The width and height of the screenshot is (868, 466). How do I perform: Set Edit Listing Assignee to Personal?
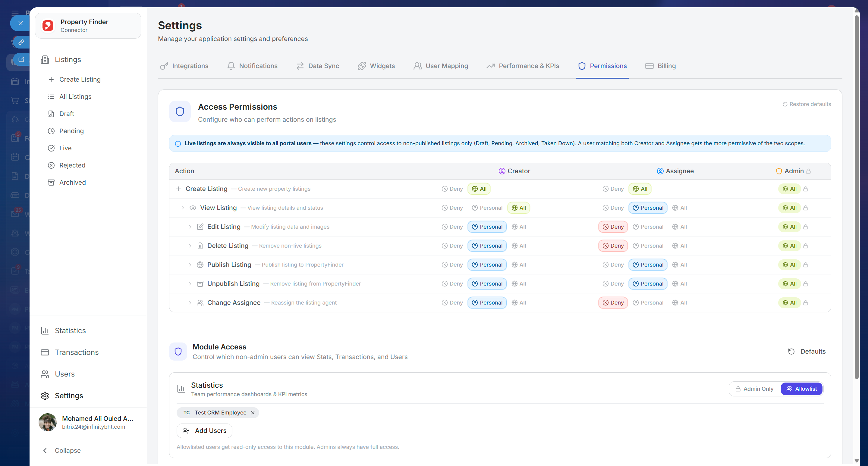(x=648, y=227)
